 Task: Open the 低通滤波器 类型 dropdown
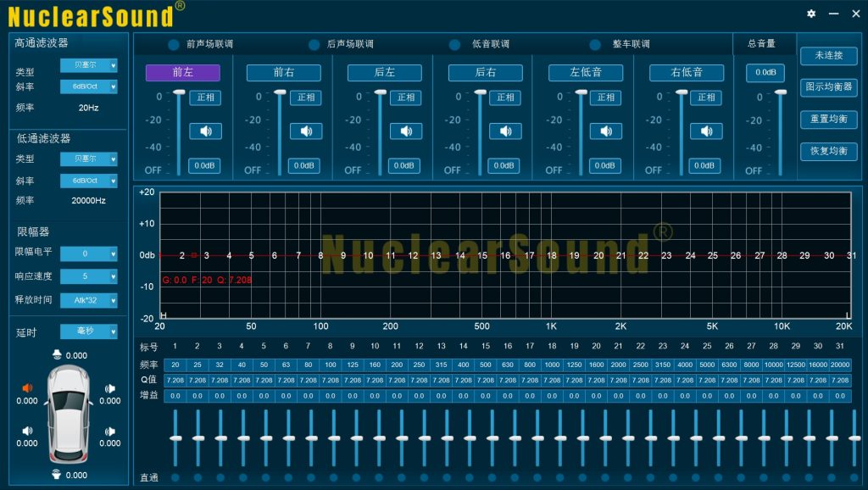(88, 159)
